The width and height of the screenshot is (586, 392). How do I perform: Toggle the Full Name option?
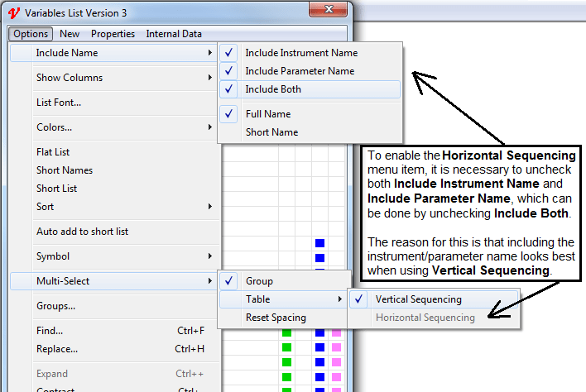pyautogui.click(x=310, y=114)
